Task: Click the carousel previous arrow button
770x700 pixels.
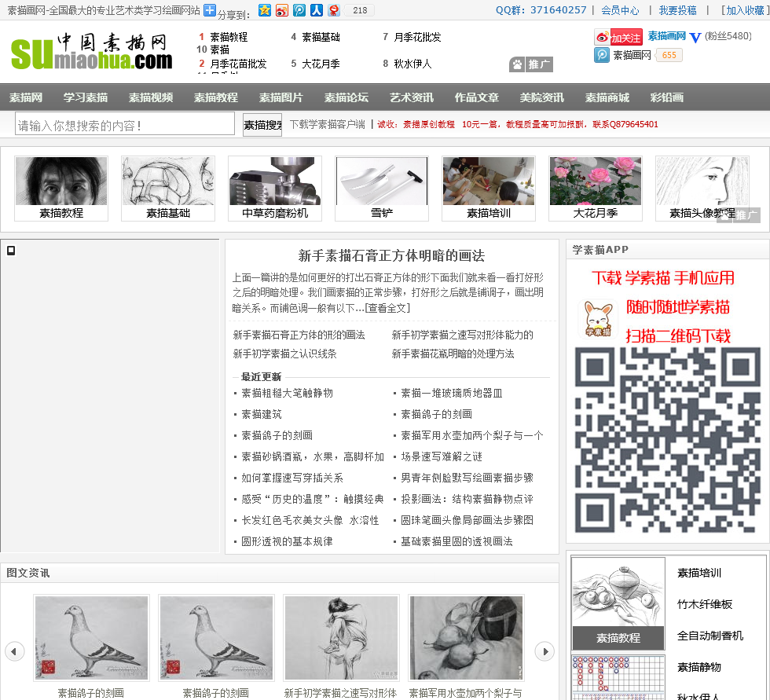Action: click(14, 651)
